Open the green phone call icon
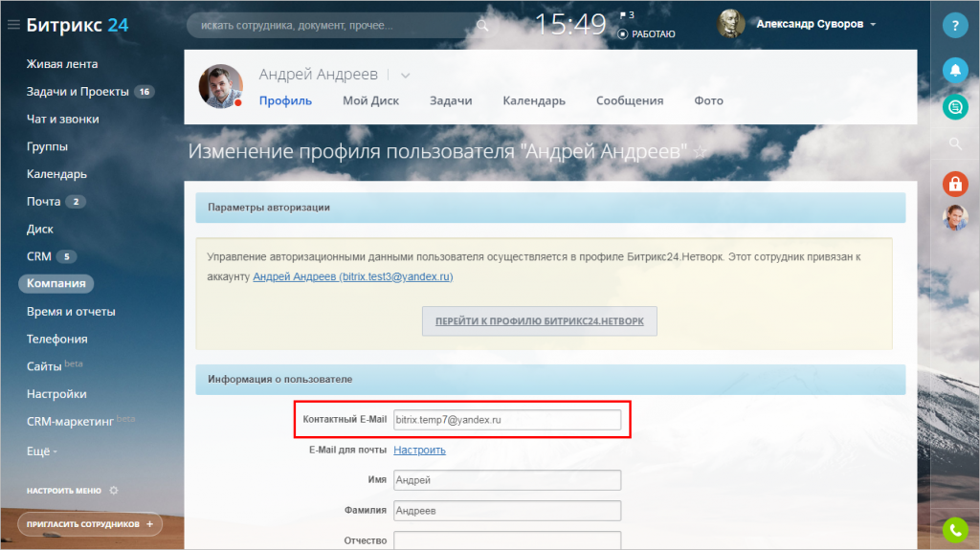This screenshot has width=980, height=550. (955, 530)
